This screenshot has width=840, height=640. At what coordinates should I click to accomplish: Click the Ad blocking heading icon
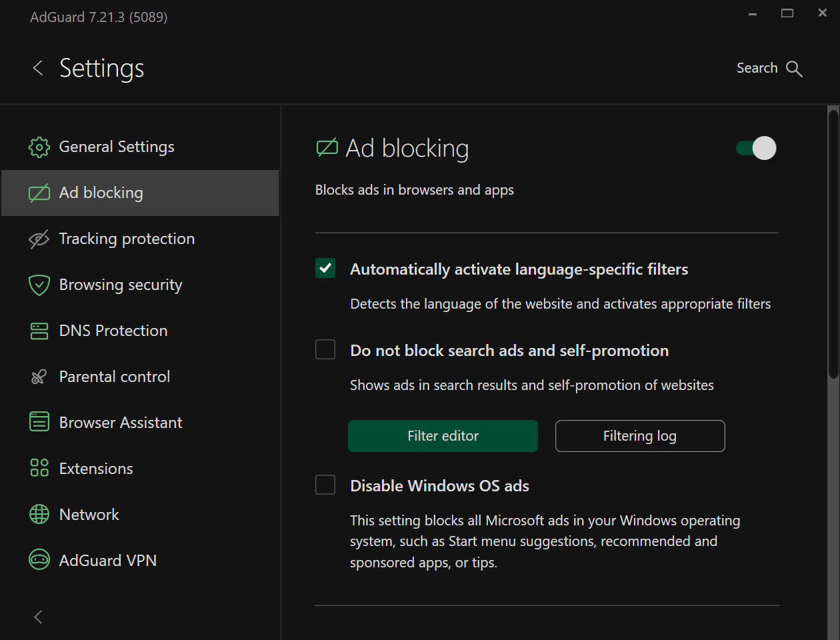click(x=327, y=147)
